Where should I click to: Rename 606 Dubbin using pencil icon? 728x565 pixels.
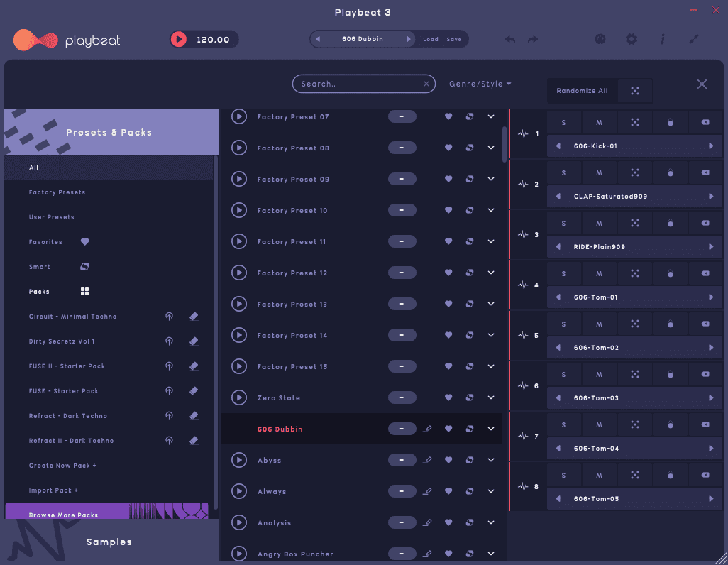(x=427, y=429)
